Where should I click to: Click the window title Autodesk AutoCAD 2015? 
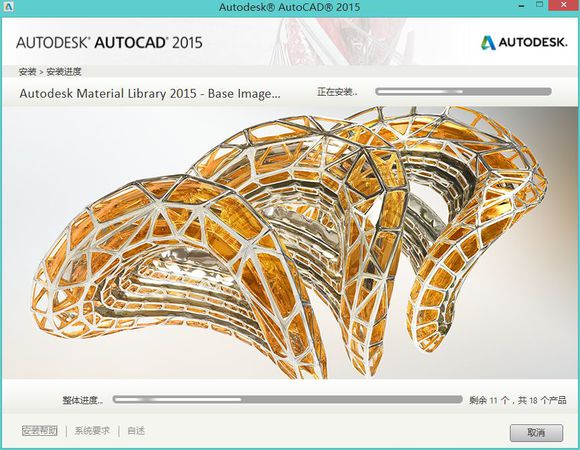point(289,7)
